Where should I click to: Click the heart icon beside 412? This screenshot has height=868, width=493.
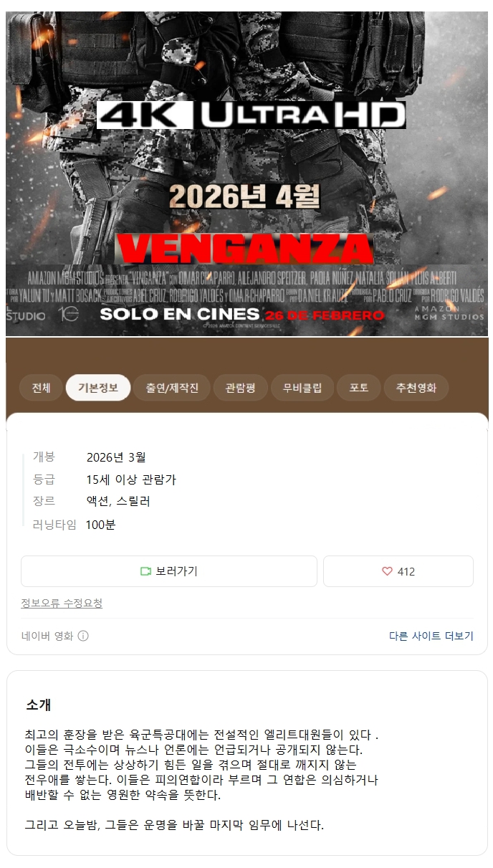click(387, 571)
